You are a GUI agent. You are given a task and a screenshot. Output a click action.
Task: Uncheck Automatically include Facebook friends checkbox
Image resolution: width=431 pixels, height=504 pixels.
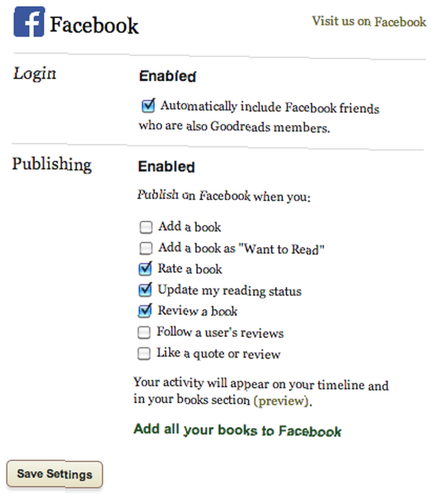[x=148, y=106]
